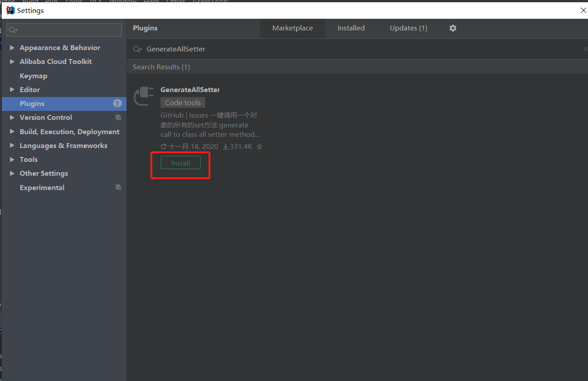Click the Plugins update count badge

[x=117, y=104]
